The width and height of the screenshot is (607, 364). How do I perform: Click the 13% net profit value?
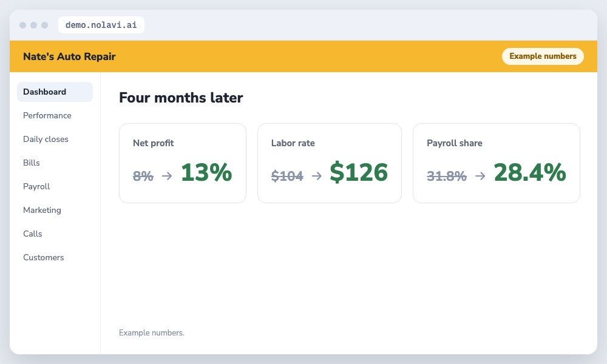206,172
